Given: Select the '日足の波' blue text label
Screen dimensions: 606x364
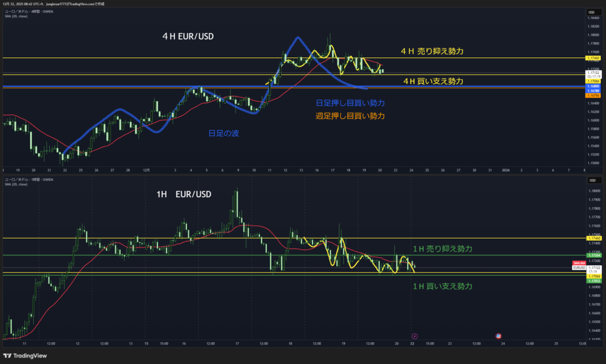Looking at the screenshot, I should [x=224, y=134].
